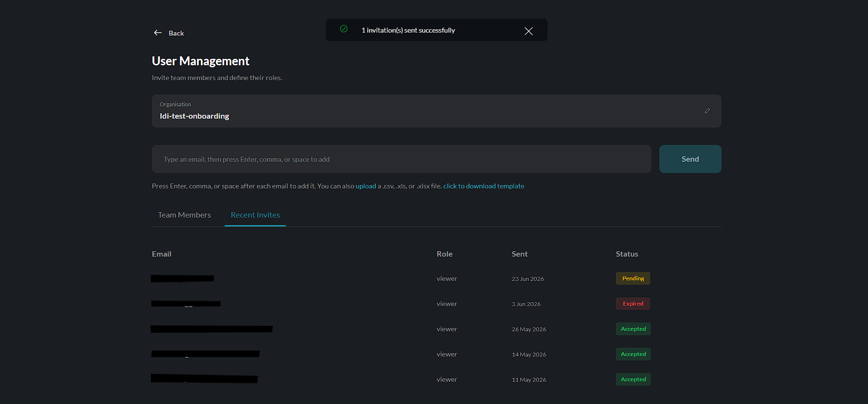Viewport: 868px width, 404px height.
Task: Click the green success checkmark icon
Action: 344,29
